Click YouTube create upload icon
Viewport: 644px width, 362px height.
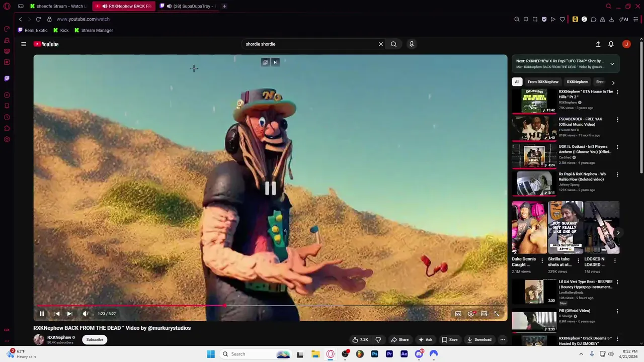point(598,44)
